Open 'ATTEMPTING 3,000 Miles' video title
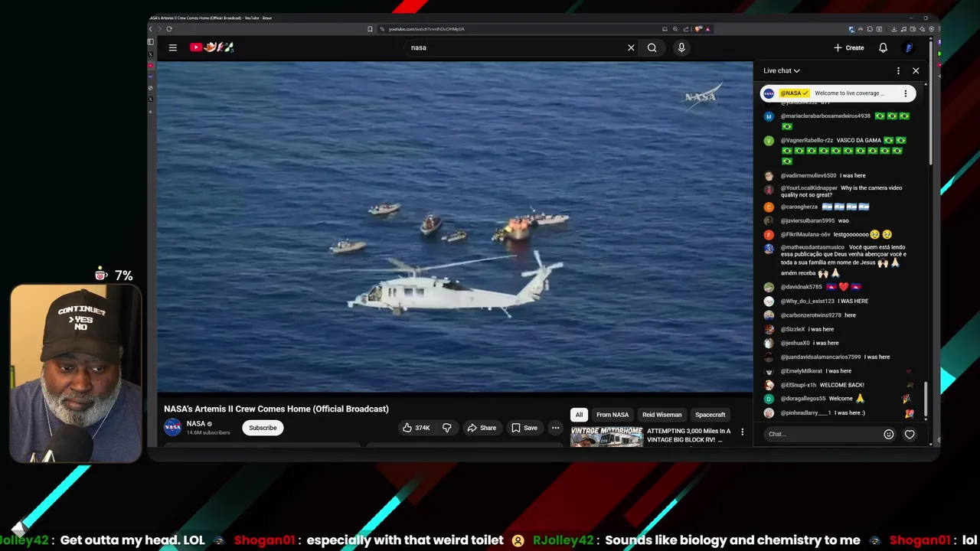This screenshot has height=551, width=980. coord(688,435)
